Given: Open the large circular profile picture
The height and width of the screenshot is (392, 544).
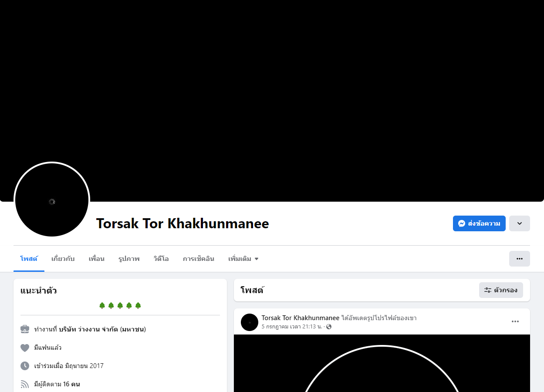Looking at the screenshot, I should (x=52, y=200).
